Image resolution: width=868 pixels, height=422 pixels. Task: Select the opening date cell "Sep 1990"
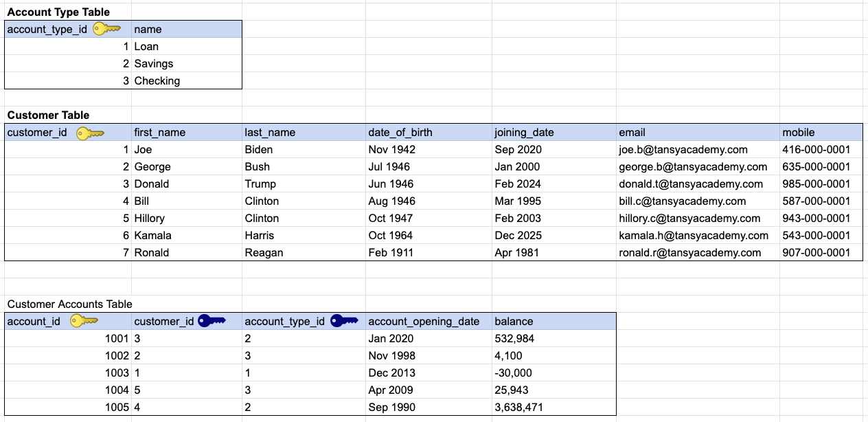coord(429,407)
